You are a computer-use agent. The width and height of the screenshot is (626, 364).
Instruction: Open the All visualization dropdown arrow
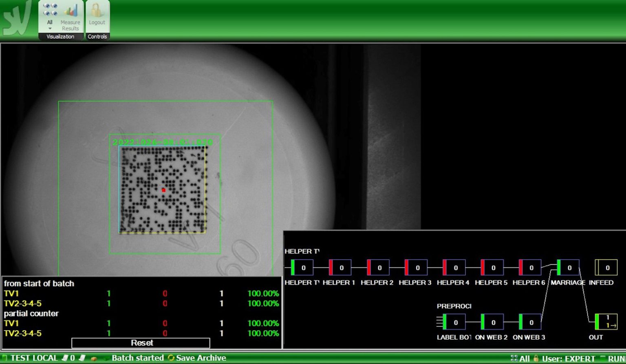50,29
